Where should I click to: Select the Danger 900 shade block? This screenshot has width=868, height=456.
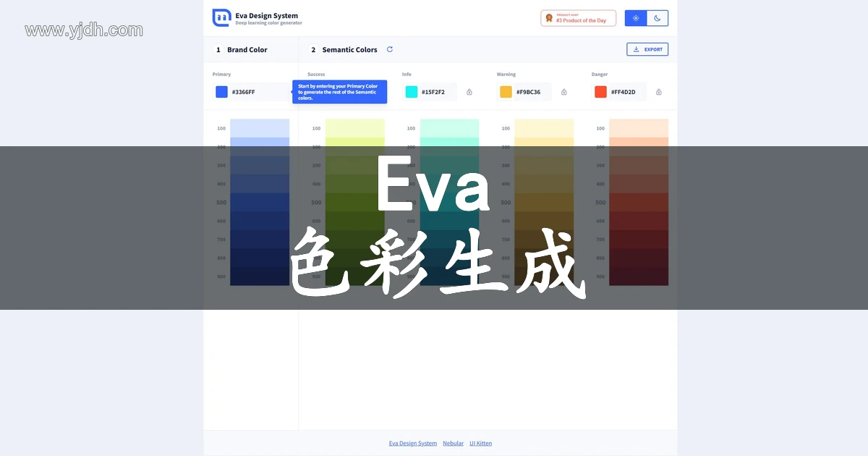[x=639, y=276]
